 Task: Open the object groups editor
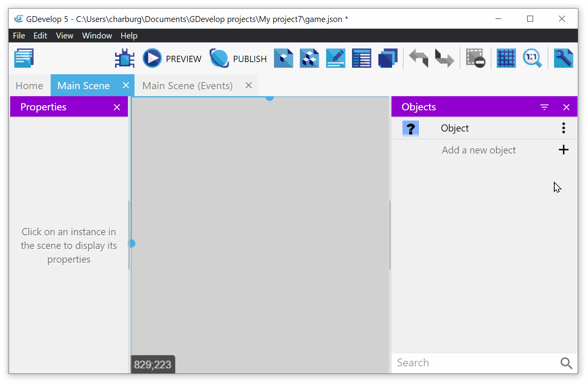[x=309, y=58]
